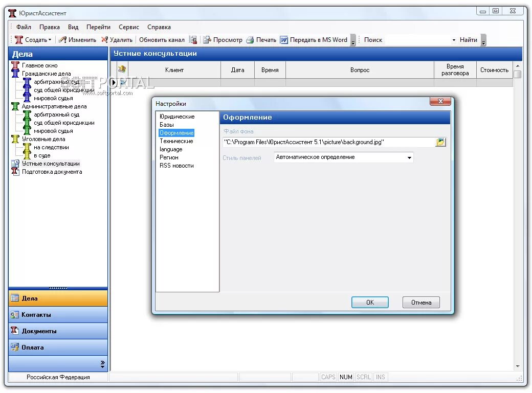The image size is (532, 393).
Task: Open the Сервис menu
Action: coord(128,27)
